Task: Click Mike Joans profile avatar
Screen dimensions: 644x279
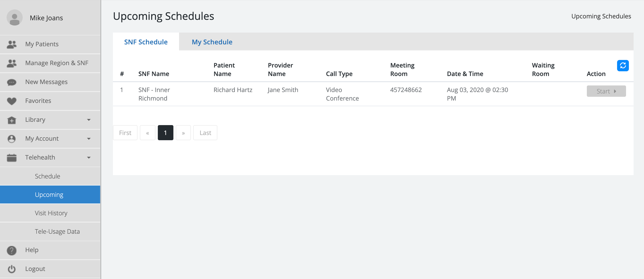Action: [x=14, y=18]
